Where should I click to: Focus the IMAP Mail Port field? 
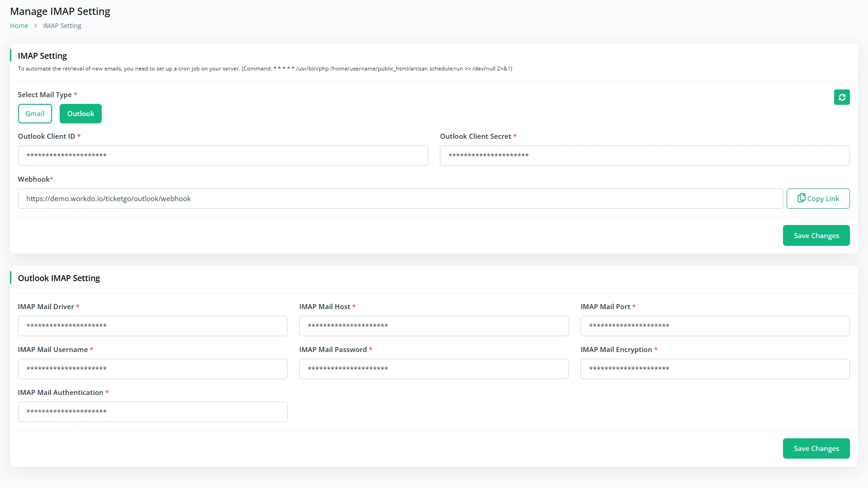(x=715, y=326)
